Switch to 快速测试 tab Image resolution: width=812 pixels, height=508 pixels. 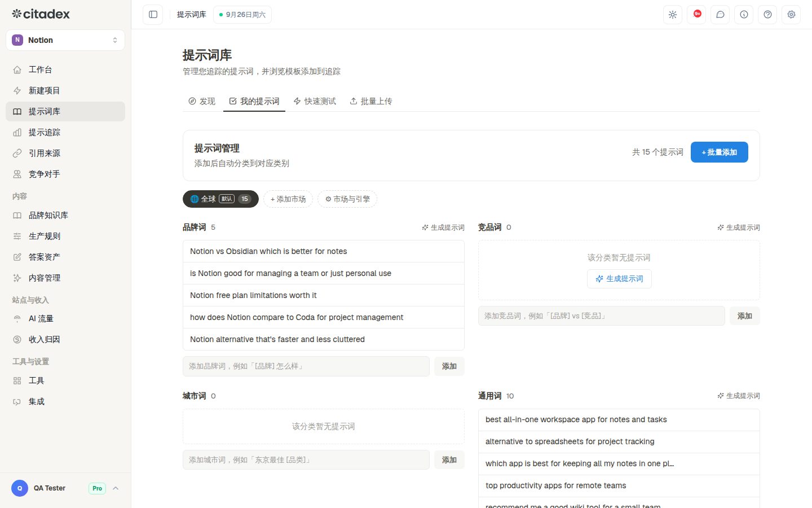(315, 101)
